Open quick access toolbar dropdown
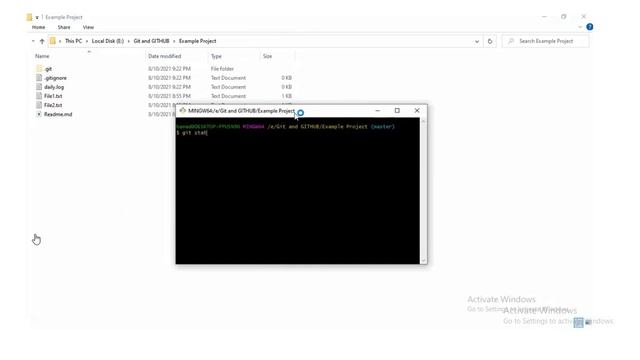Screen dimensions: 640x360 pyautogui.click(x=37, y=17)
